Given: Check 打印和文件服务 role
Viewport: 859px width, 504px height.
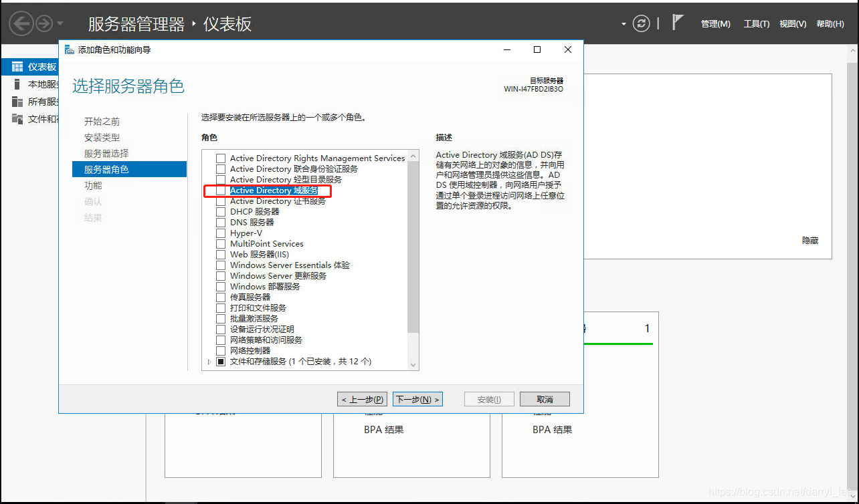Looking at the screenshot, I should pos(221,308).
